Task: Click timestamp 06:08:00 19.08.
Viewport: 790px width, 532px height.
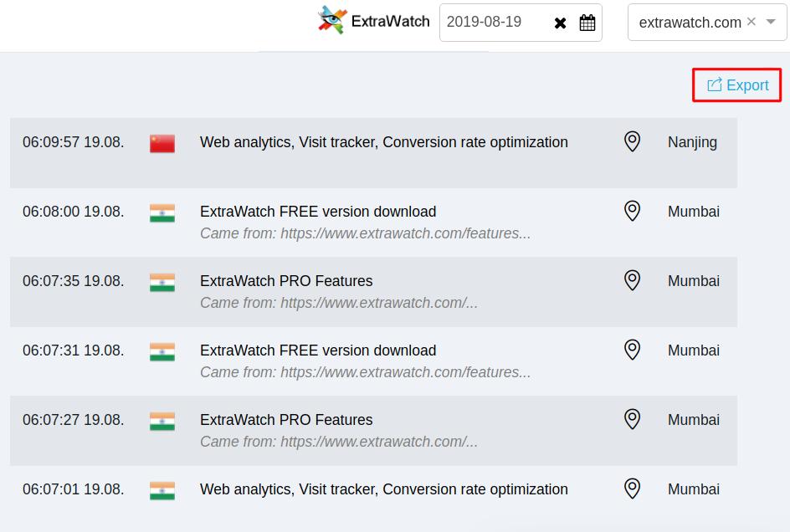Action: pos(73,212)
